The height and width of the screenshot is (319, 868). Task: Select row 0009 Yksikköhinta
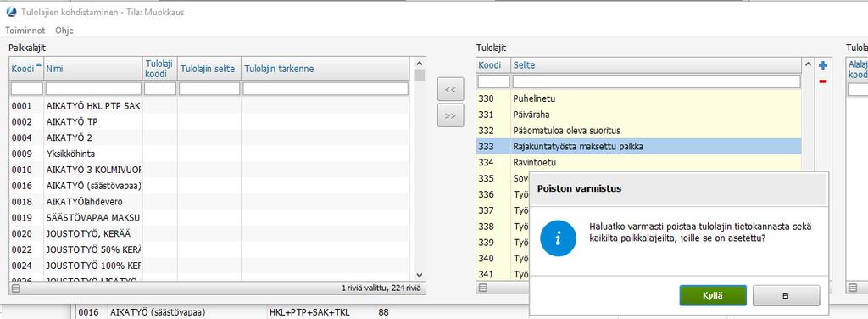pyautogui.click(x=210, y=154)
